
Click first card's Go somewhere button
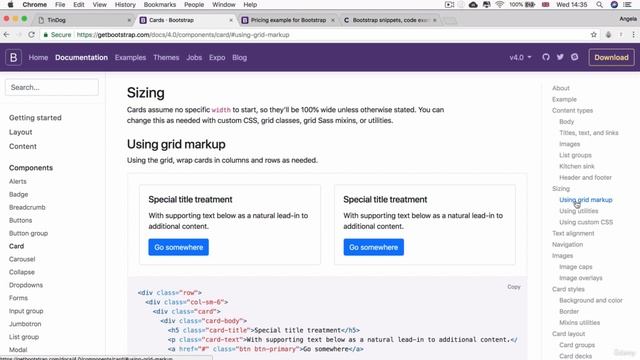(178, 247)
